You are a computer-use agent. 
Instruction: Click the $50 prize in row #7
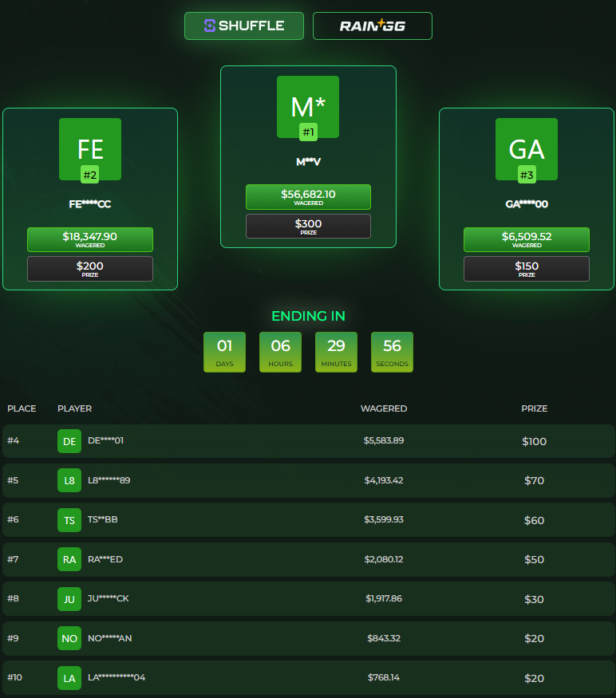click(x=535, y=559)
